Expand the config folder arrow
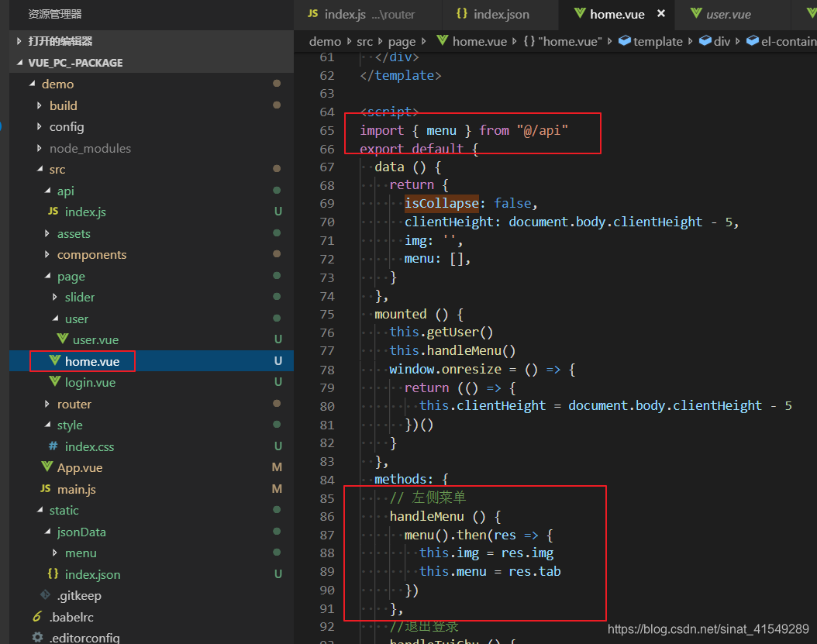The height and width of the screenshot is (644, 817). click(40, 126)
